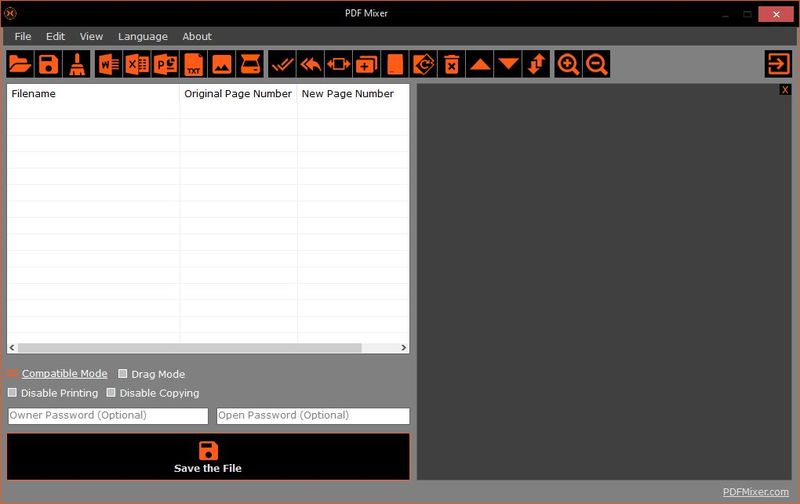Select all pages with double checkmark icon

(282, 64)
